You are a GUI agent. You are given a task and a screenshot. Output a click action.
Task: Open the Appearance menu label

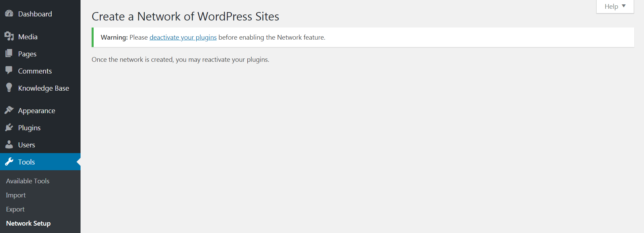tap(37, 111)
